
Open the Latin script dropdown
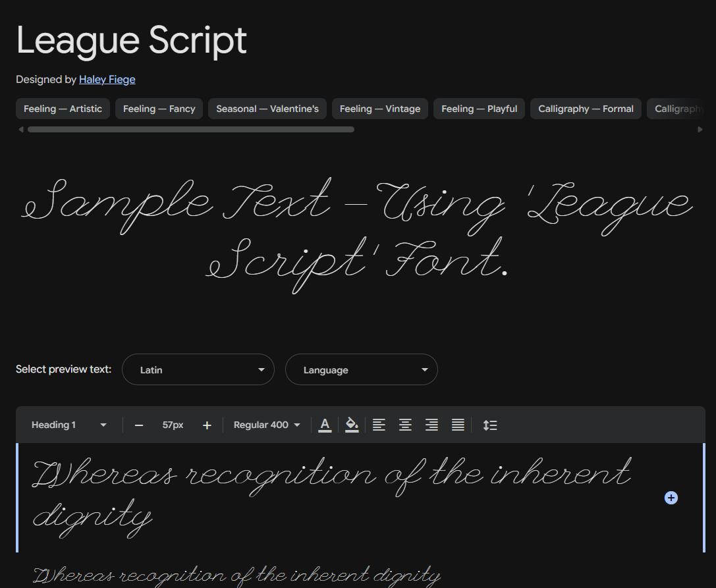point(198,369)
